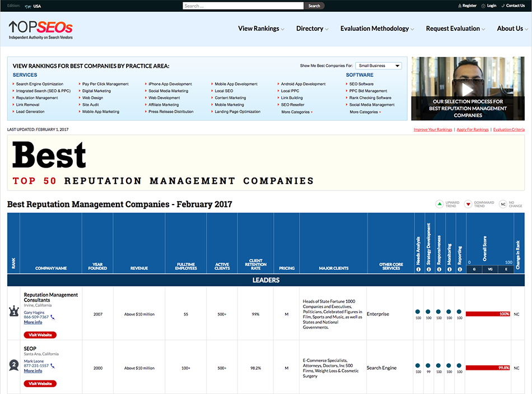Click the Monitoring column info icon
This screenshot has width=532, height=394.
coord(449,269)
